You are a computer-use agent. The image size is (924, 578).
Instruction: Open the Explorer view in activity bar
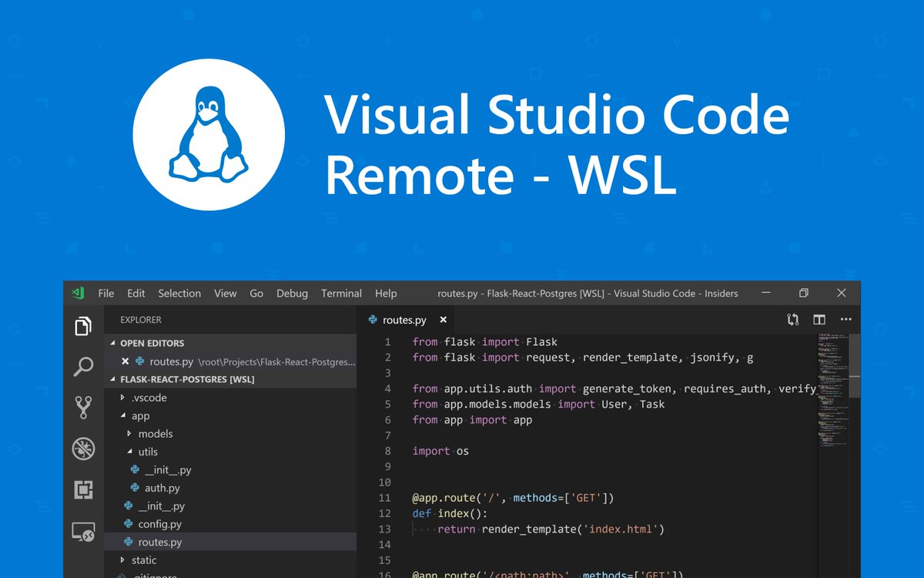coord(83,326)
